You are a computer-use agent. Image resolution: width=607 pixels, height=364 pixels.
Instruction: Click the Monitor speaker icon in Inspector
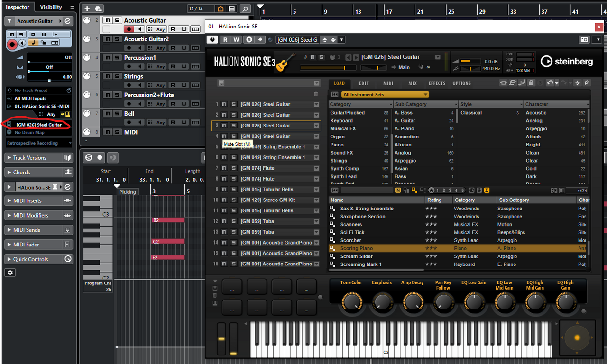pos(22,43)
